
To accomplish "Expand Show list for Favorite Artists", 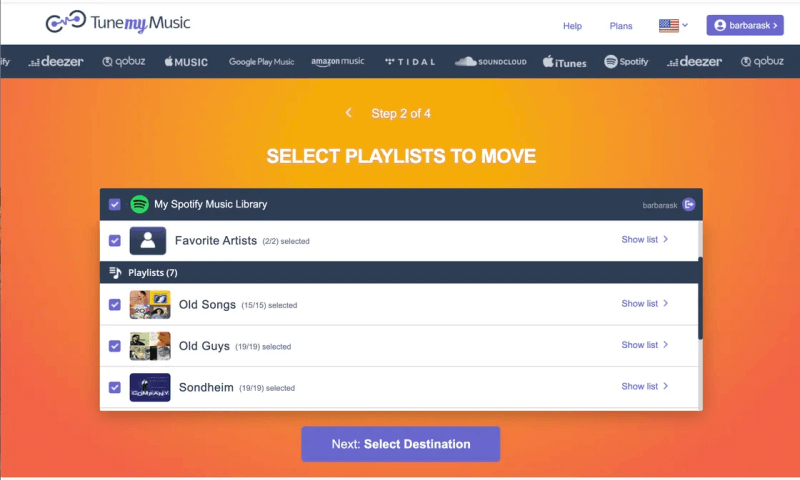I will (644, 240).
